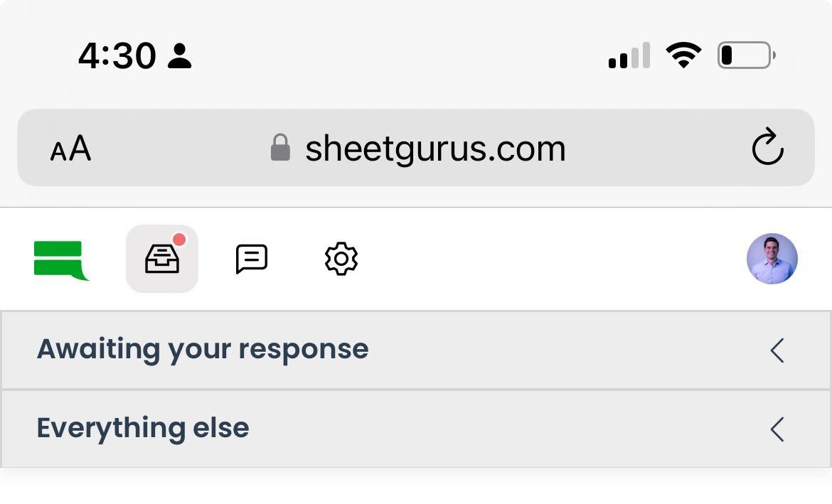Open the inbox tray icon
832x504 pixels.
[162, 259]
